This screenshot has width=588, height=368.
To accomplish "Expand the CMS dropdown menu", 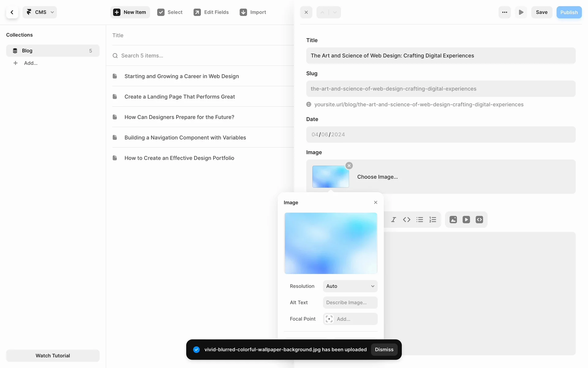I will pos(40,12).
